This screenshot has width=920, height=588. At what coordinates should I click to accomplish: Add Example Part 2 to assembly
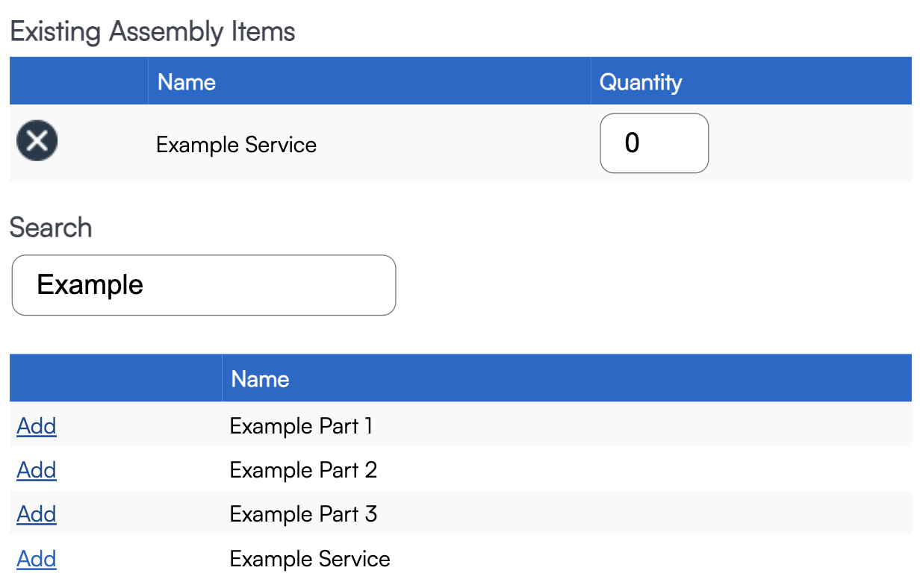(37, 470)
